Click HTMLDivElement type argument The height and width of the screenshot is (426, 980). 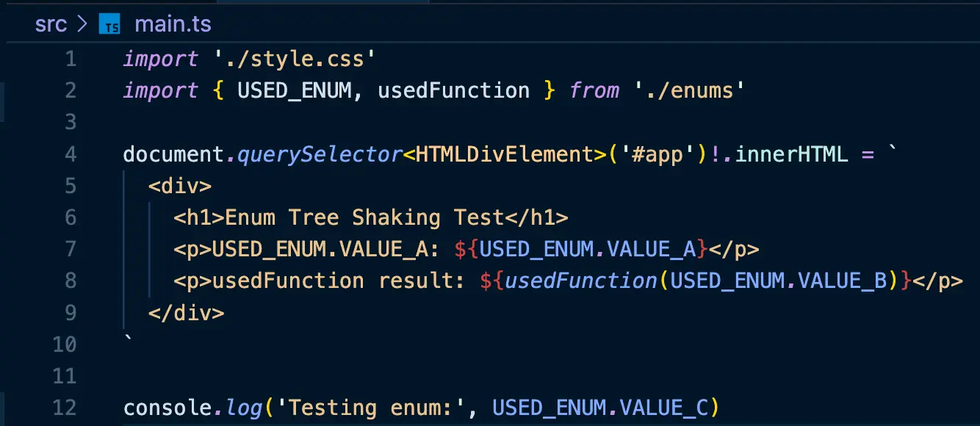pyautogui.click(x=504, y=154)
